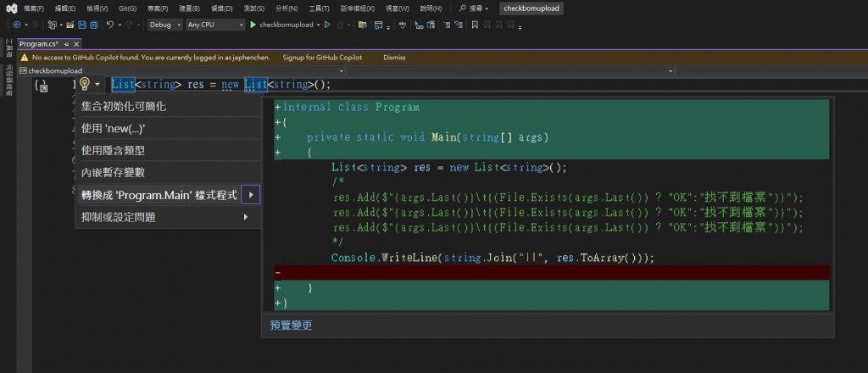The width and height of the screenshot is (868, 373).
Task: Open the Any CPU platform dropdown
Action: 215,25
